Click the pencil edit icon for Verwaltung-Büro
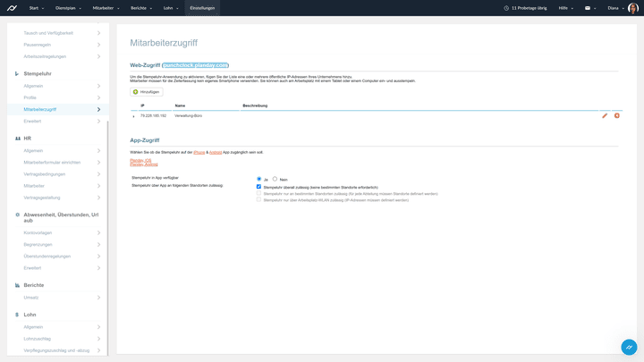The width and height of the screenshot is (644, 362). pos(605,116)
